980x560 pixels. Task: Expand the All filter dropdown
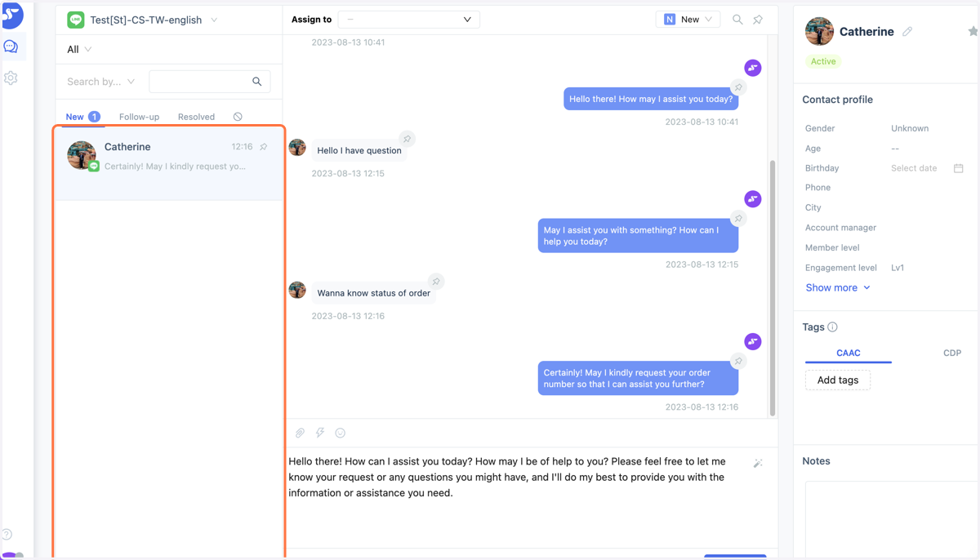[x=79, y=50]
